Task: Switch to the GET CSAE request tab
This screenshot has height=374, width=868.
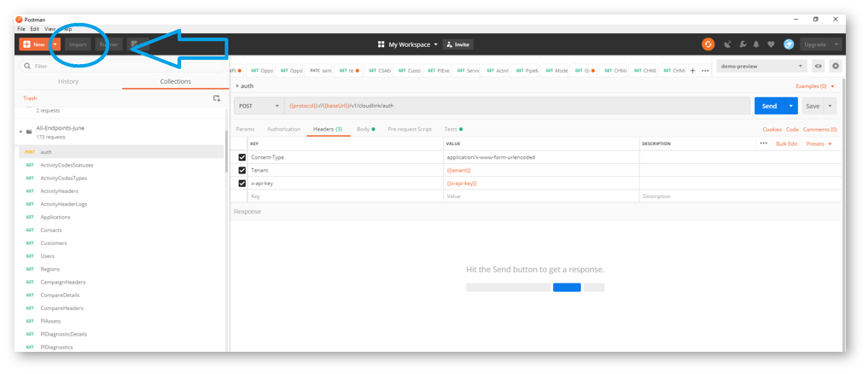Action: [380, 70]
